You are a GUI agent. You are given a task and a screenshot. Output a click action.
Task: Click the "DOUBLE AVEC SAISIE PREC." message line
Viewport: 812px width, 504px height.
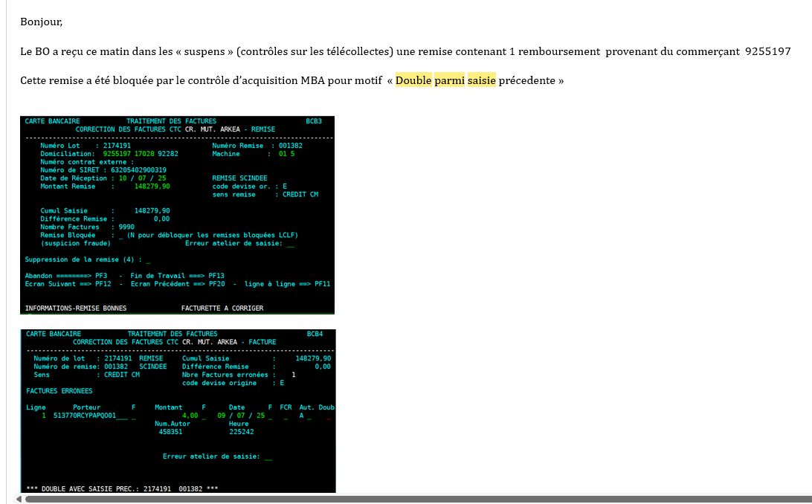click(122, 488)
